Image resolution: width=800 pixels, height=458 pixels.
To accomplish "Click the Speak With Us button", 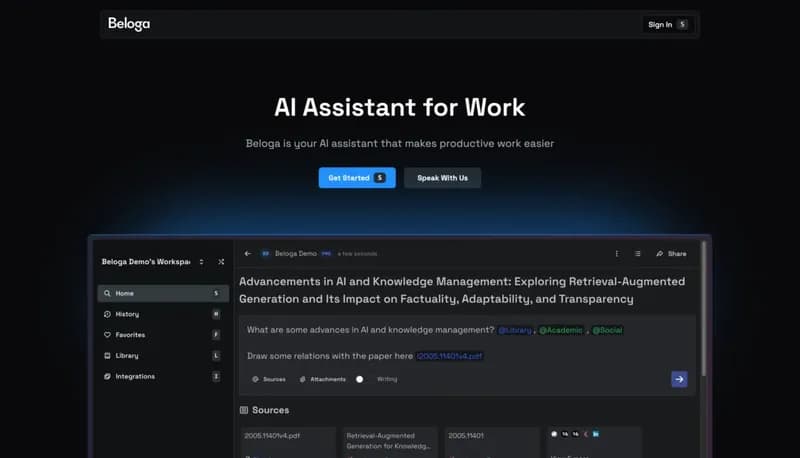I will click(442, 177).
